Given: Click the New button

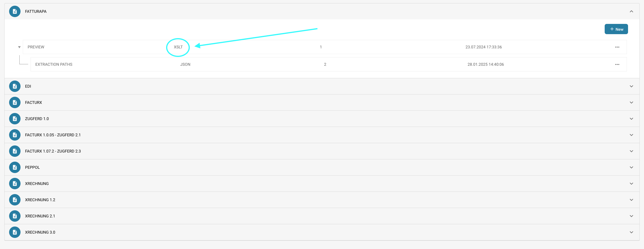Looking at the screenshot, I should click(x=616, y=29).
